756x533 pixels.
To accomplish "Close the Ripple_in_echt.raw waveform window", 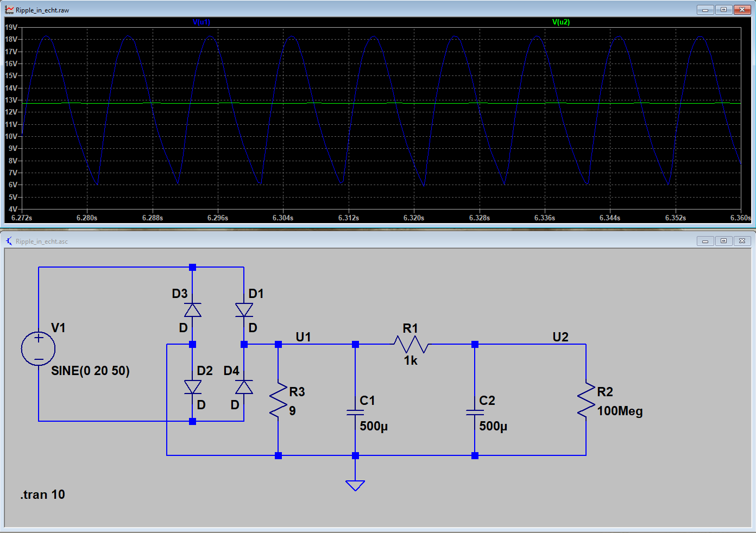I will (x=742, y=10).
